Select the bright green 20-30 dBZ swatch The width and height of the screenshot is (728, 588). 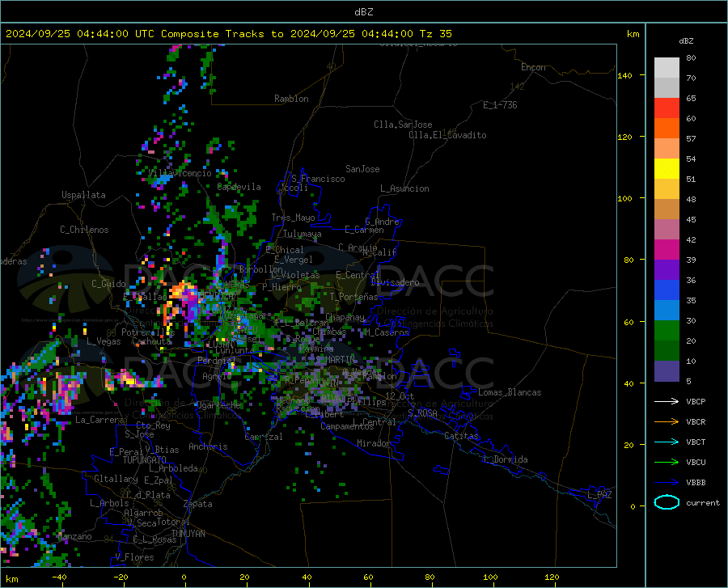(667, 331)
